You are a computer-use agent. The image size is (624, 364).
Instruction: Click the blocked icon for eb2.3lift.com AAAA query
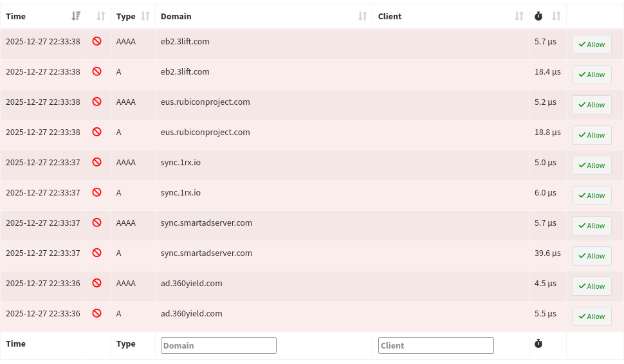point(97,41)
